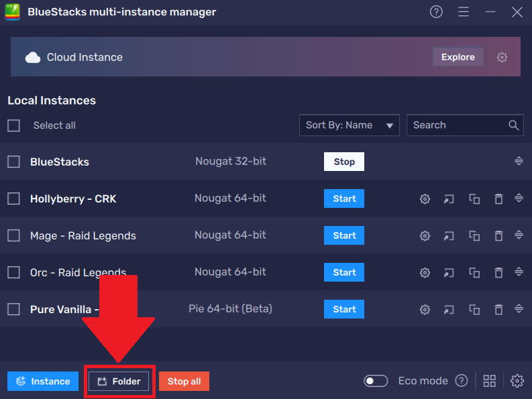Image resolution: width=532 pixels, height=399 pixels.
Task: Click the BlueStacks logo in title bar
Action: click(x=12, y=12)
